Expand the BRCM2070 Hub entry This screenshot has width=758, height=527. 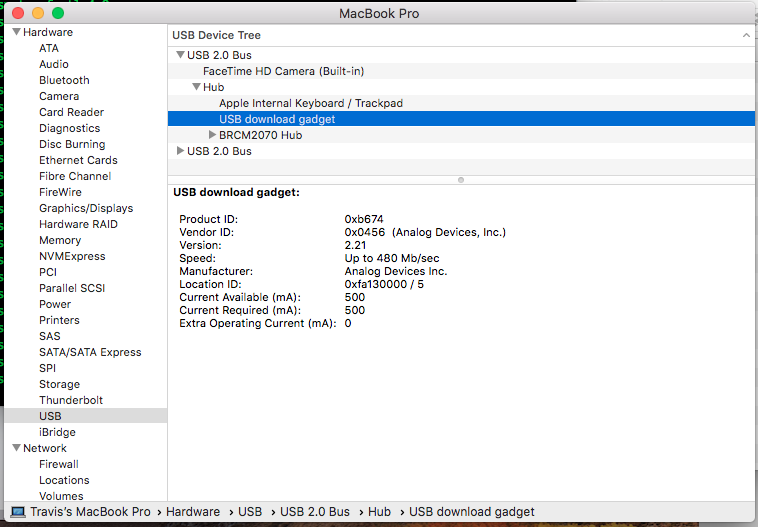tap(212, 135)
